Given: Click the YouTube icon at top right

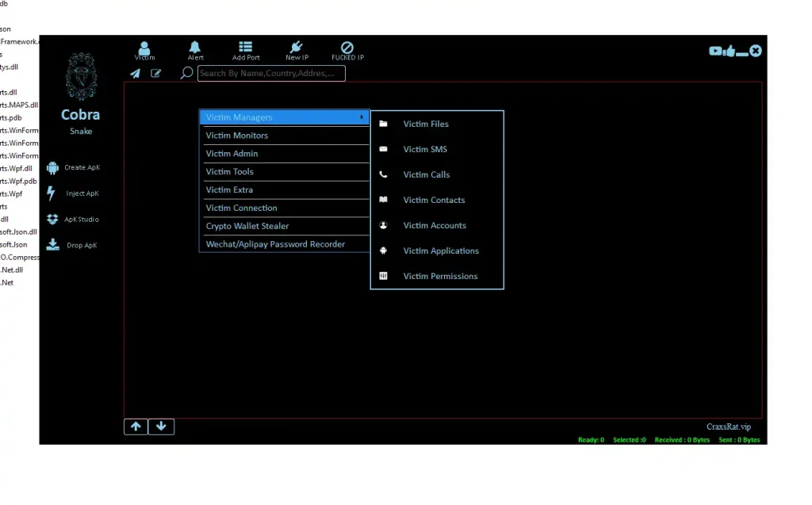Looking at the screenshot, I should coord(715,51).
